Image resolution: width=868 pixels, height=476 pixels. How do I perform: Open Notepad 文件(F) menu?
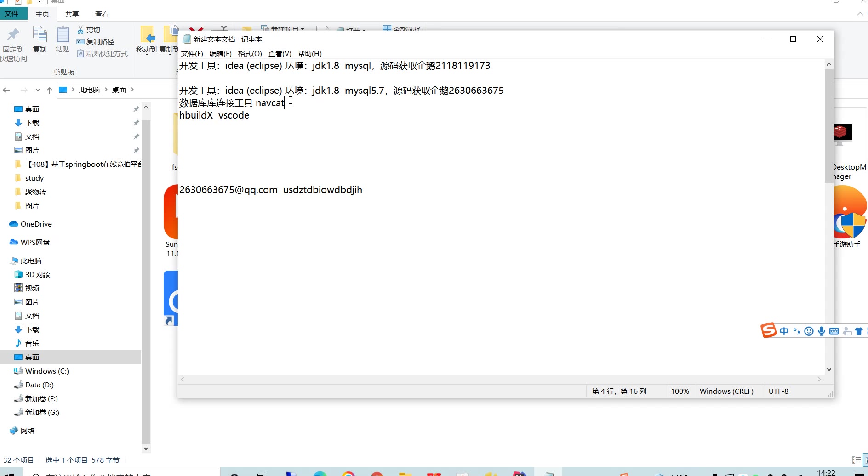click(x=192, y=53)
